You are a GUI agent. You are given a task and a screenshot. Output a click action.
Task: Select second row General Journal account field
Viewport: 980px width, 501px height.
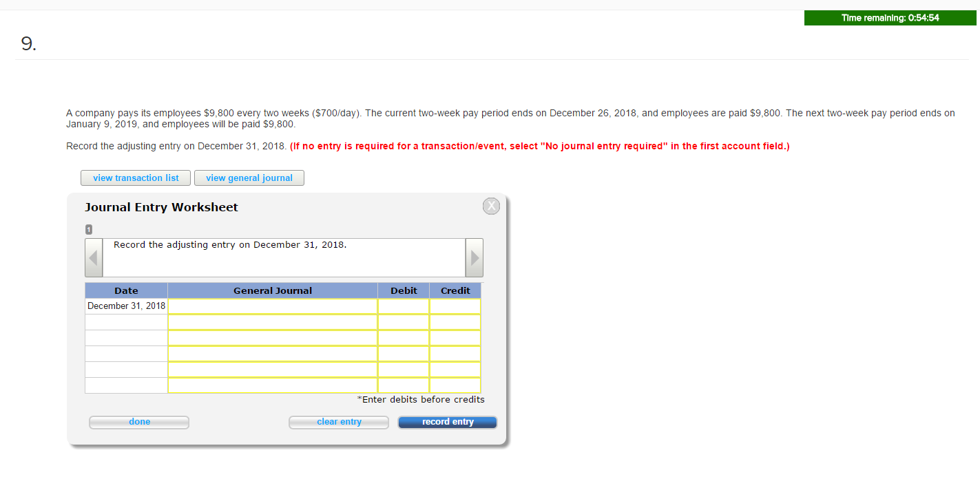273,322
